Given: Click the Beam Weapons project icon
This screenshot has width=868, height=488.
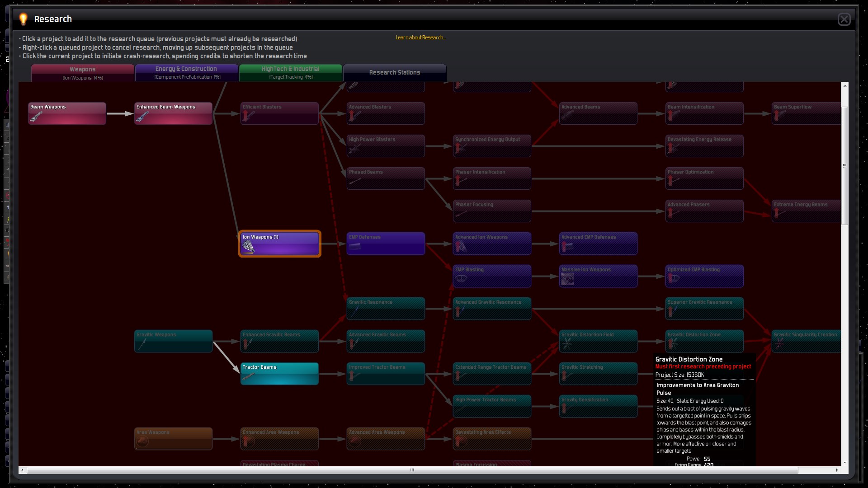Looking at the screenshot, I should click(36, 117).
